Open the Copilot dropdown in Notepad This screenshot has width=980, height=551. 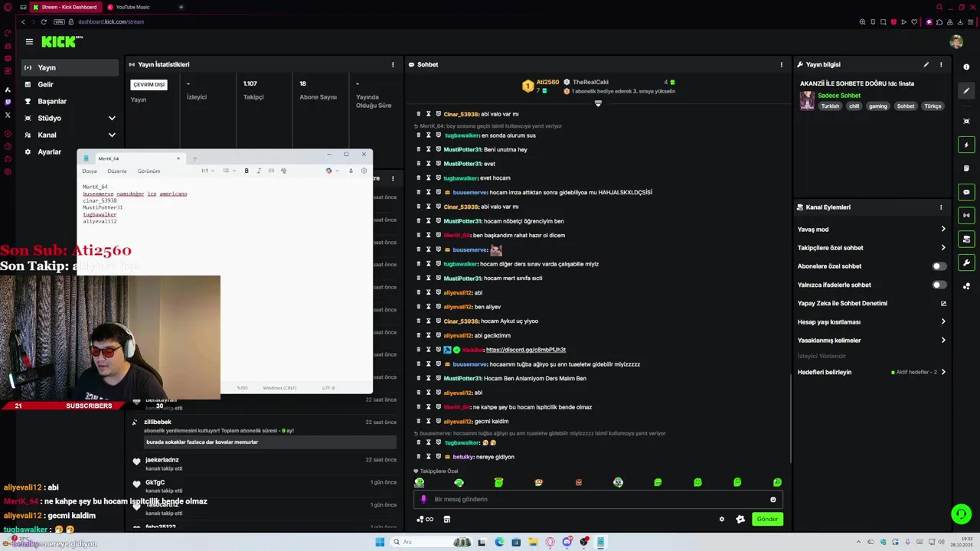[332, 171]
